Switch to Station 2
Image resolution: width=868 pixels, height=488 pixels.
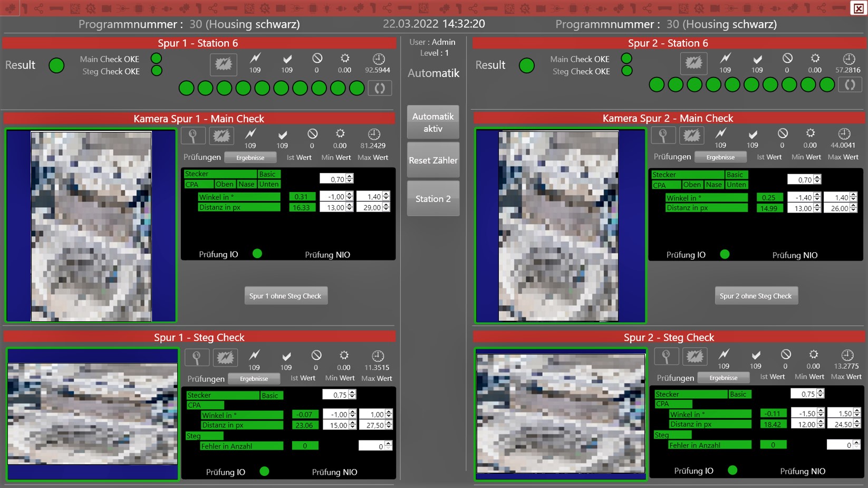coord(433,199)
